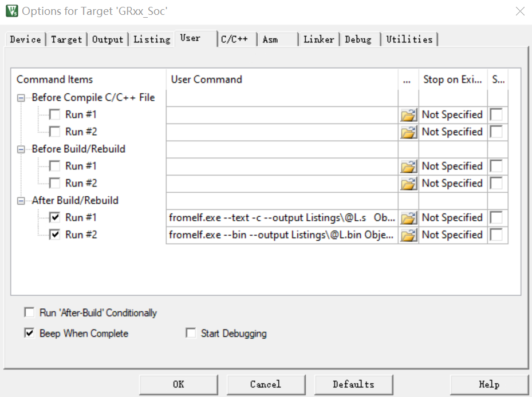Click the Defaults button
This screenshot has height=397, width=532.
tap(353, 384)
